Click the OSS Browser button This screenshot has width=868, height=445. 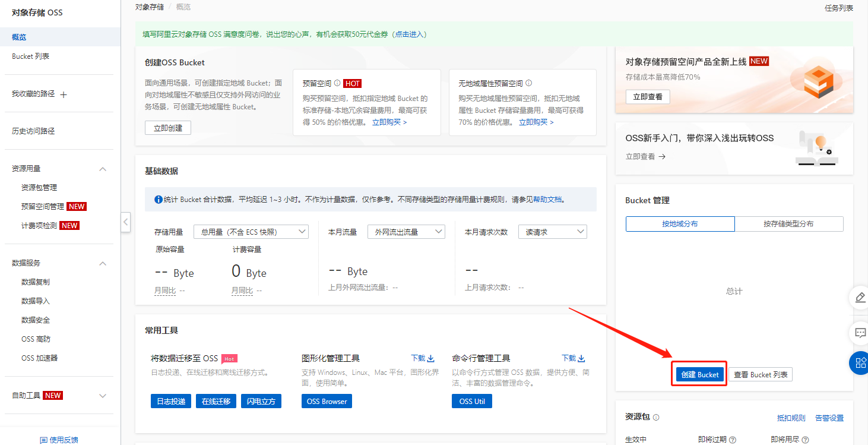click(x=327, y=401)
